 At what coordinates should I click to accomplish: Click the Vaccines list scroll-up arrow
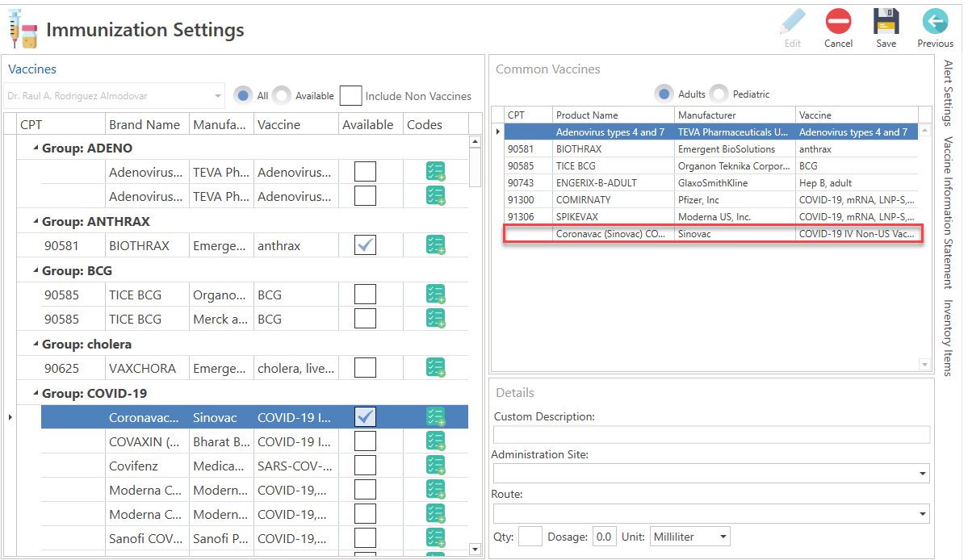click(475, 142)
